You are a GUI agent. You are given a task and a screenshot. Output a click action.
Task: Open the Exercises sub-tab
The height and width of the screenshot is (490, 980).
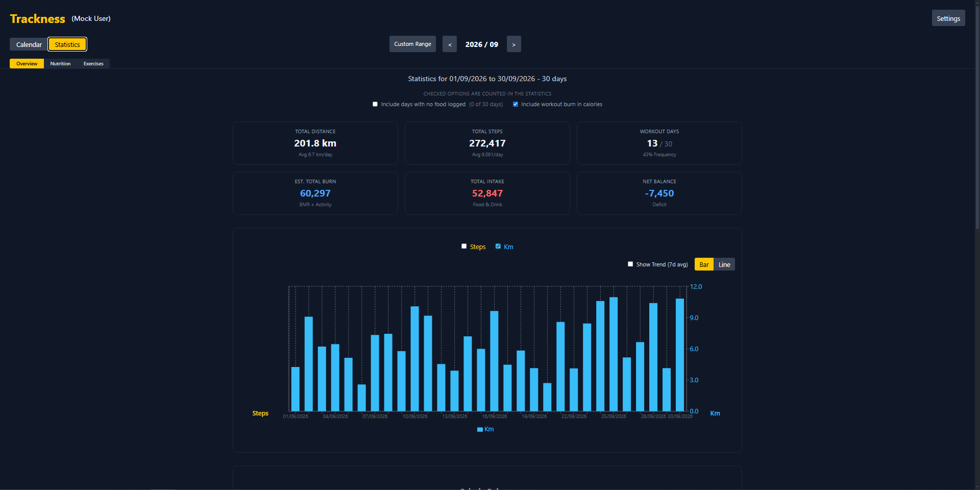coord(93,64)
